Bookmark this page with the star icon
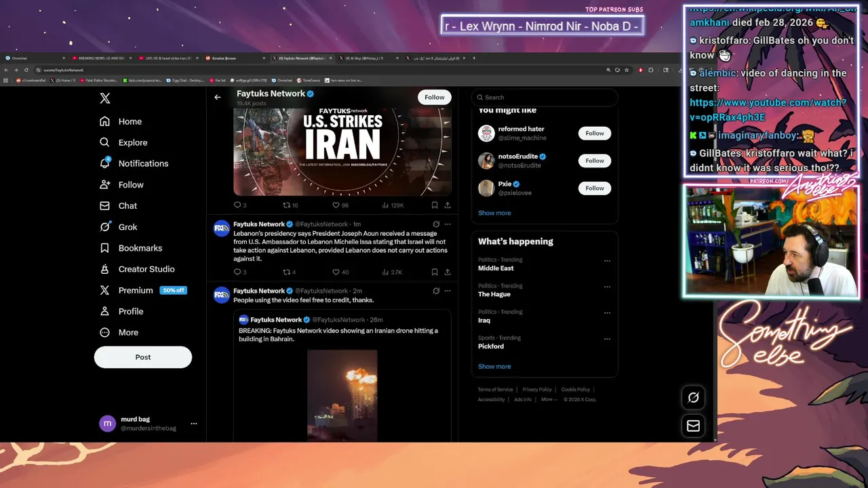 click(x=627, y=70)
